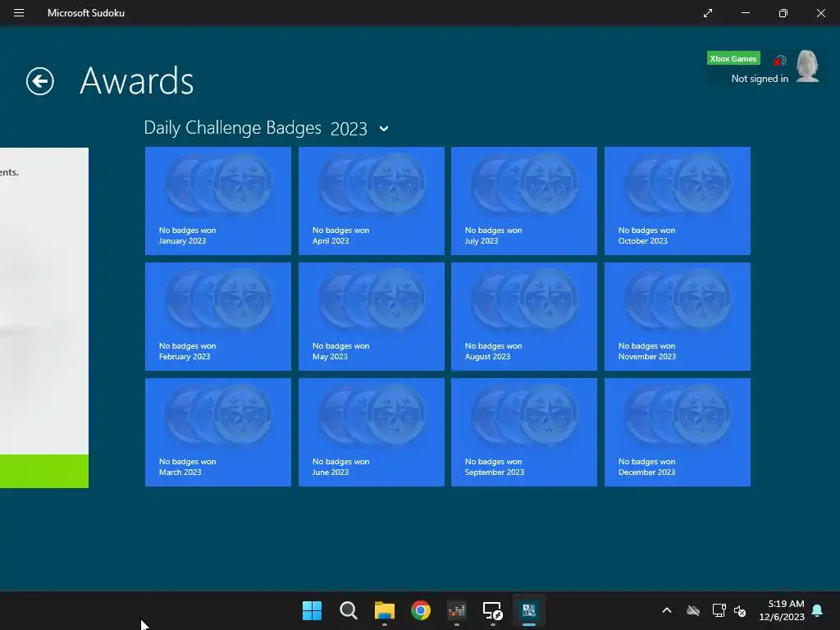The height and width of the screenshot is (630, 840).
Task: Open the equalizer app in taskbar
Action: pyautogui.click(x=456, y=610)
